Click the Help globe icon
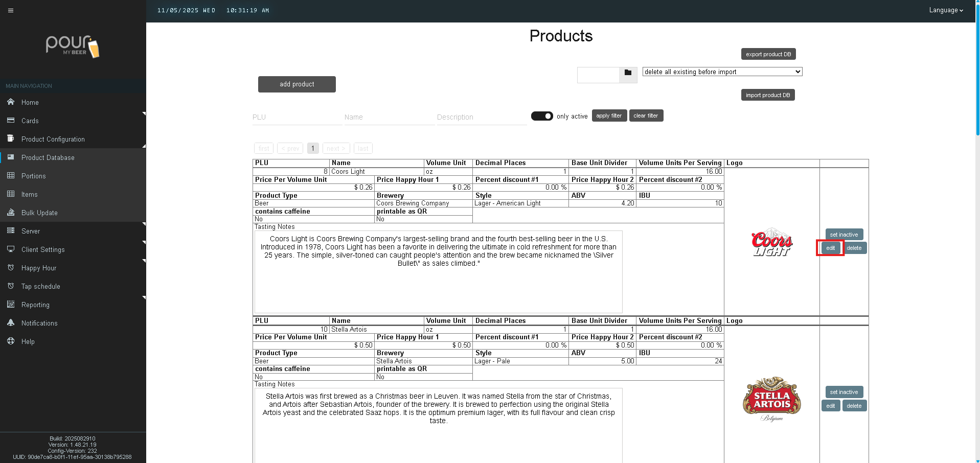 (11, 341)
